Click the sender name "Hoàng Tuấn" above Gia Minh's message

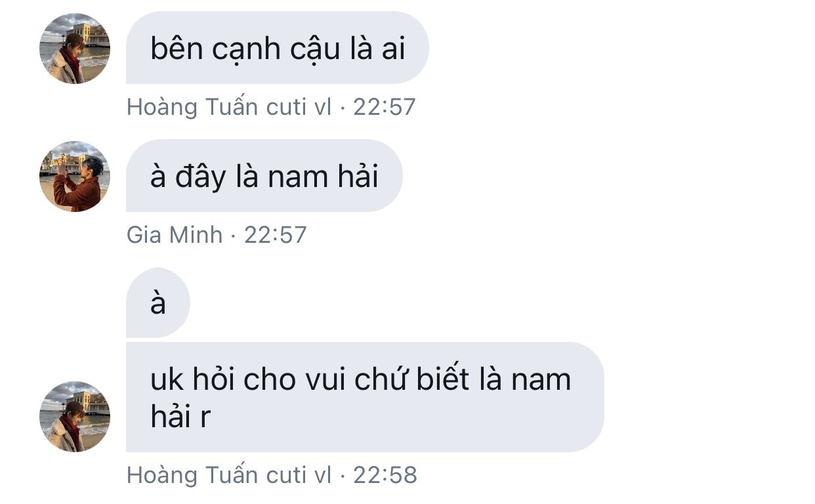pos(192,106)
